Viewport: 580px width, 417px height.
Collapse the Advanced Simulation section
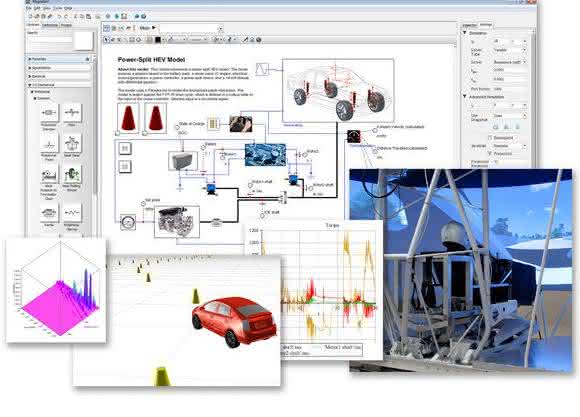coord(465,97)
